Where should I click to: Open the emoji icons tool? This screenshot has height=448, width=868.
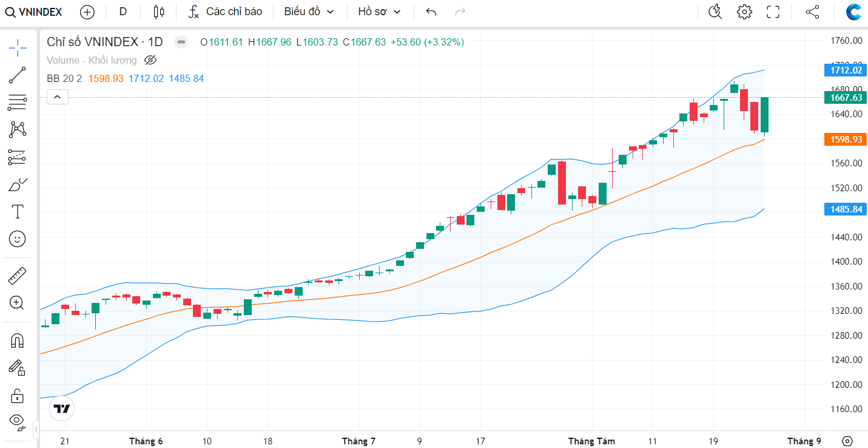click(18, 239)
